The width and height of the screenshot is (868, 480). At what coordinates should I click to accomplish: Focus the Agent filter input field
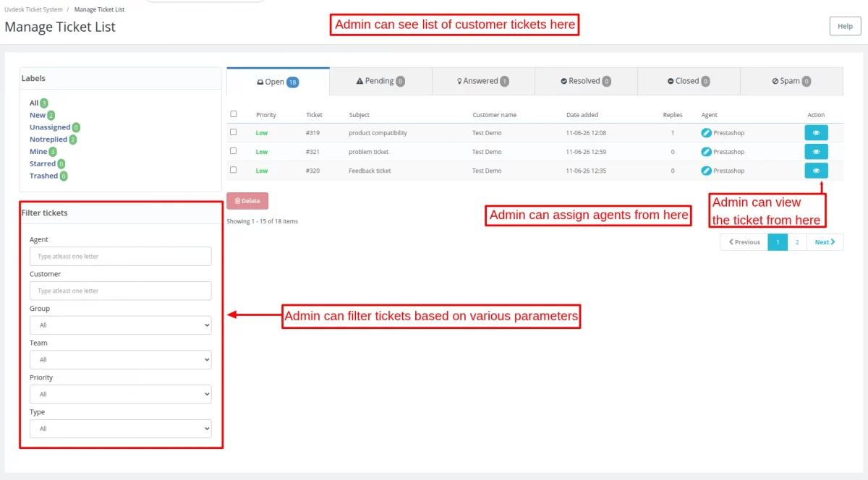(x=121, y=257)
